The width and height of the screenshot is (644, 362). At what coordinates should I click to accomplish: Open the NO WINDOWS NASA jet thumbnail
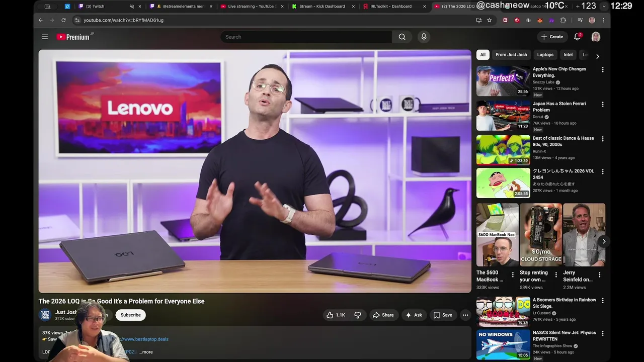(503, 344)
